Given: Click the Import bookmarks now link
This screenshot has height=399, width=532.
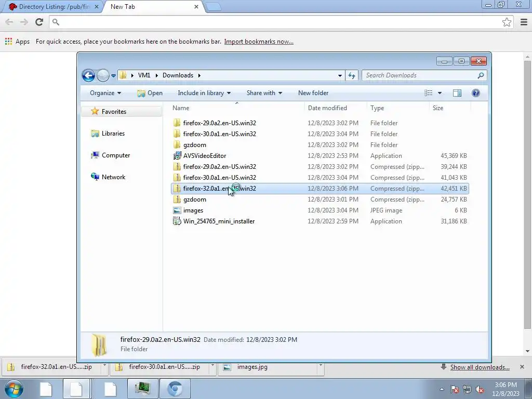Looking at the screenshot, I should coord(259,42).
